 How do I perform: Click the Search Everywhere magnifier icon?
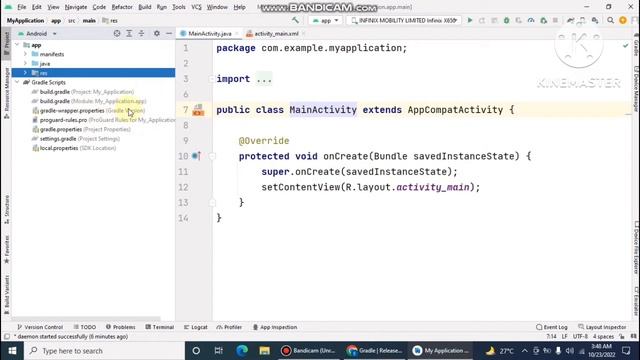click(x=610, y=20)
